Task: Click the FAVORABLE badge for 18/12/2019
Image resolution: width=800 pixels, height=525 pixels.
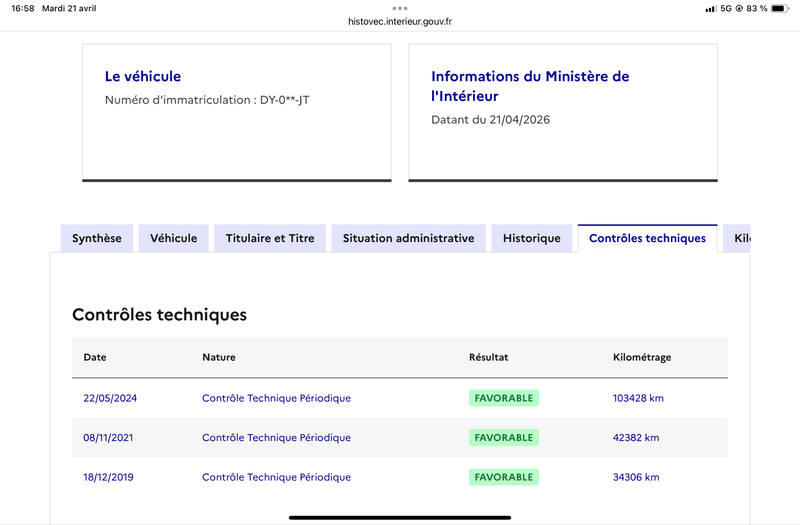Action: point(504,477)
